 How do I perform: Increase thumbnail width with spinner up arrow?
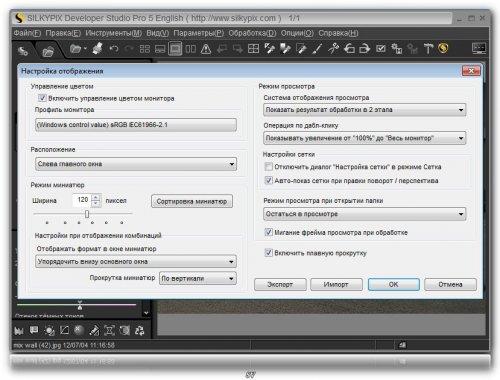tap(96, 197)
